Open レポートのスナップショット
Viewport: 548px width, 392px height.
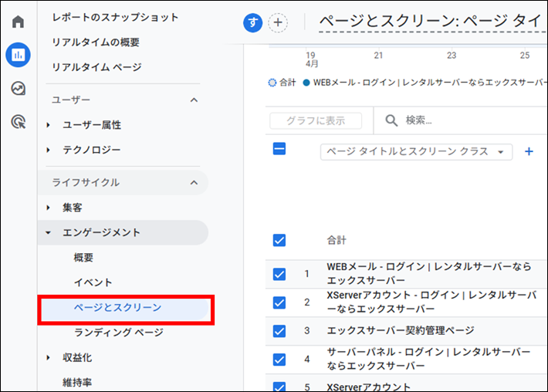pos(115,18)
